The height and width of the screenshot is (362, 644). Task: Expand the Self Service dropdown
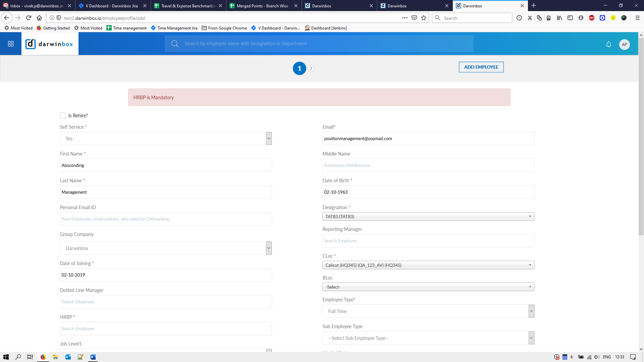point(268,138)
